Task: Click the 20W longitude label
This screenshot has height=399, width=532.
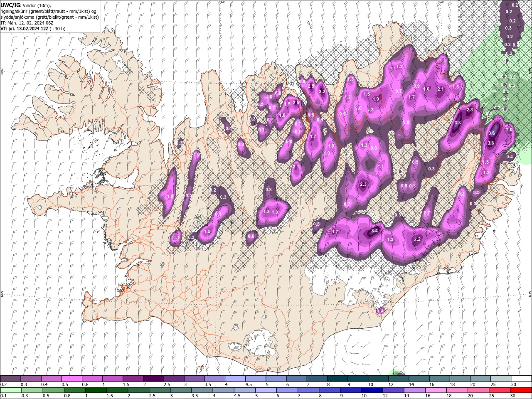Action: click(x=221, y=2)
